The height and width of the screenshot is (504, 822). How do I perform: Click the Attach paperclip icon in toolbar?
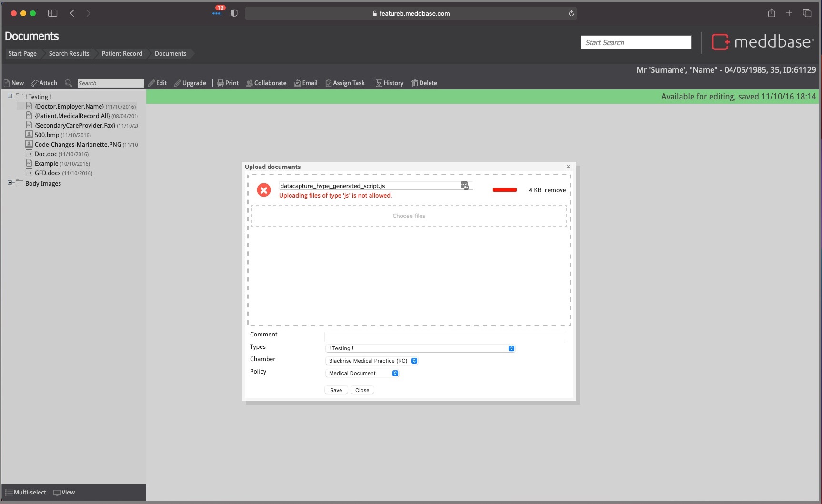[x=35, y=83]
